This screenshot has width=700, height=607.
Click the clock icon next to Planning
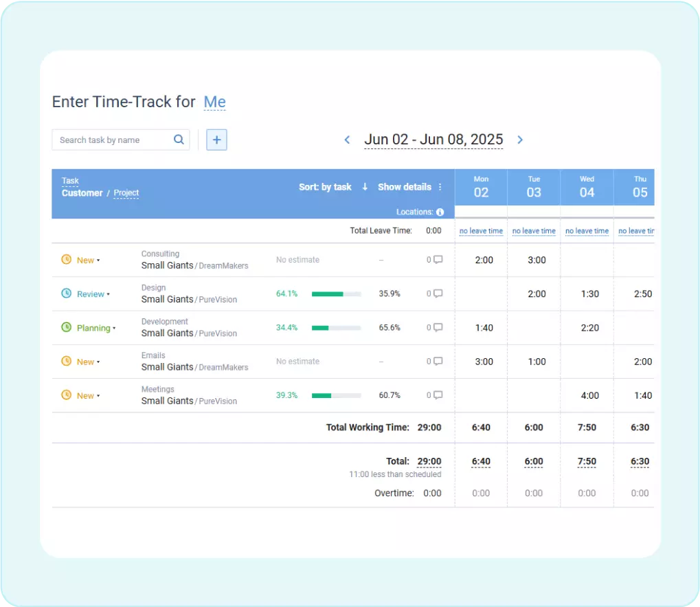click(x=67, y=327)
